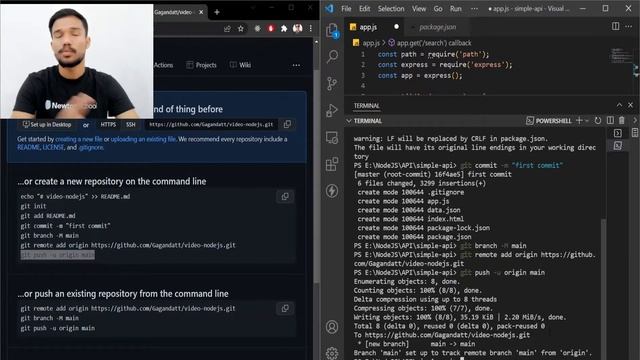The height and width of the screenshot is (360, 640).
Task: Copy the create new repository commands
Action: pos(285,196)
